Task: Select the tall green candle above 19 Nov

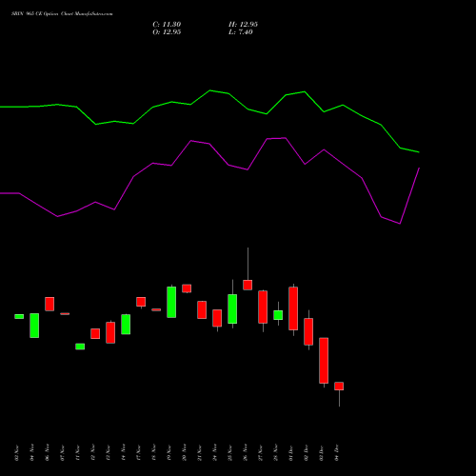Action: click(171, 302)
